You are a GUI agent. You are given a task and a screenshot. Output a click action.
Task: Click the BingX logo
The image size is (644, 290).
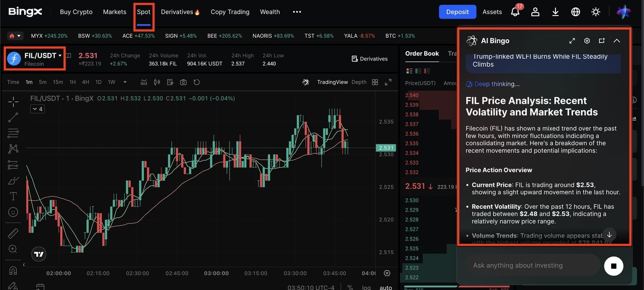tap(25, 12)
